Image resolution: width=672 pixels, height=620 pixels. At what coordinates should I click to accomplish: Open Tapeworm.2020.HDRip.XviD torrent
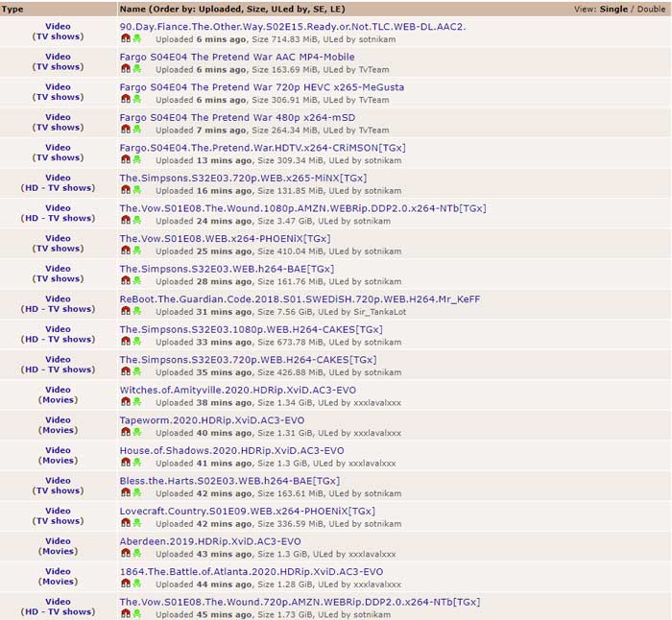[212, 420]
